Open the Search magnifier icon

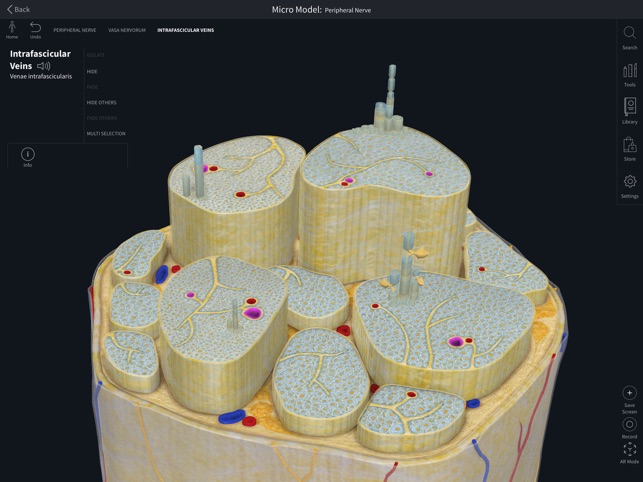(x=629, y=32)
